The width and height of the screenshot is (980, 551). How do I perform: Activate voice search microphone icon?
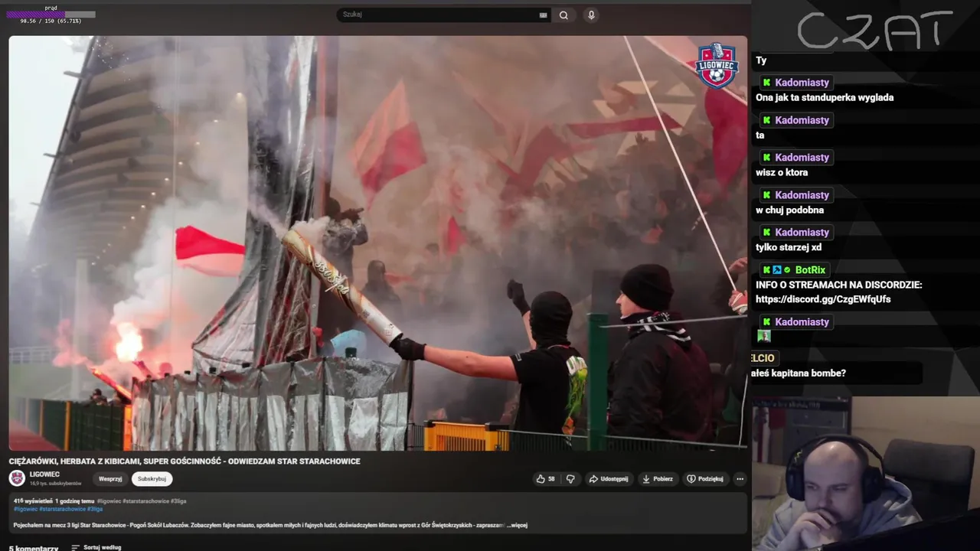point(591,15)
